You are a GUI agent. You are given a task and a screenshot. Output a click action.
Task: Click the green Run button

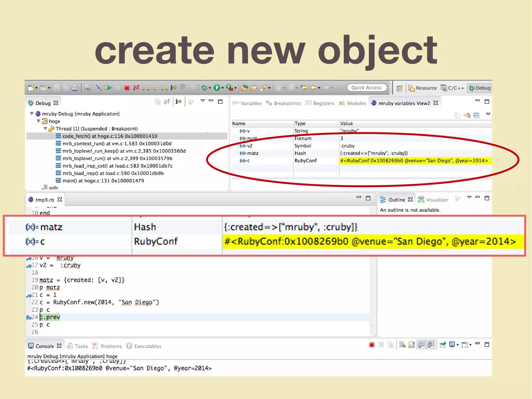(x=217, y=88)
